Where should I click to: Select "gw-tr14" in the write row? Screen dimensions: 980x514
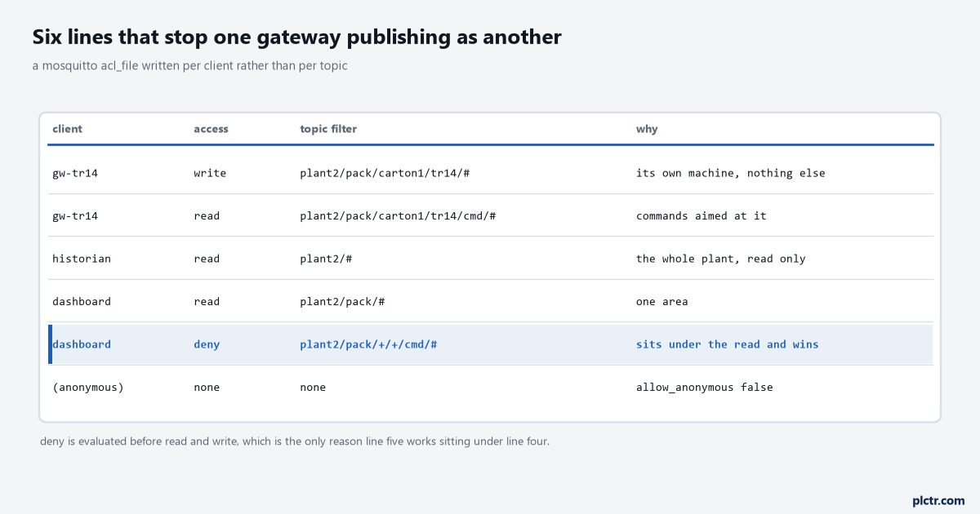click(x=75, y=173)
